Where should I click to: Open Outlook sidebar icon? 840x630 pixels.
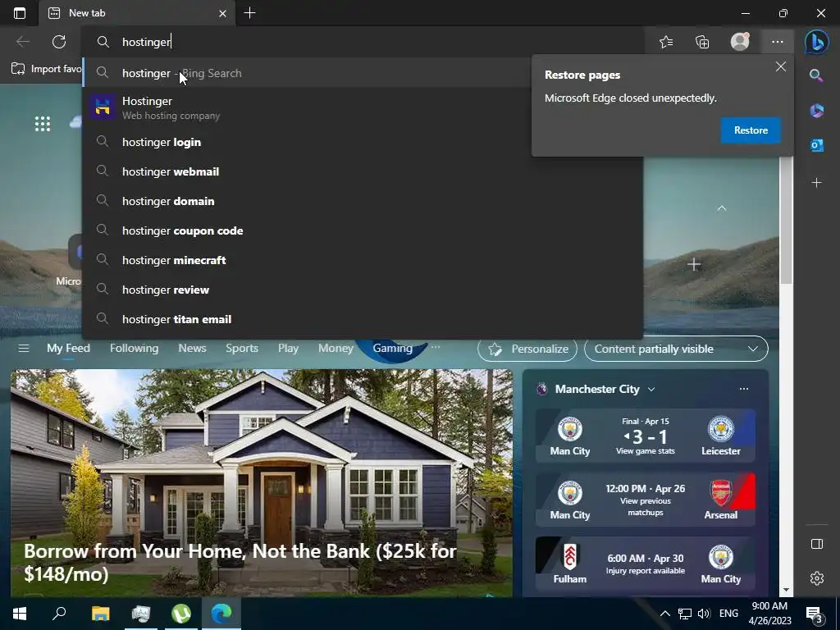[x=816, y=144]
